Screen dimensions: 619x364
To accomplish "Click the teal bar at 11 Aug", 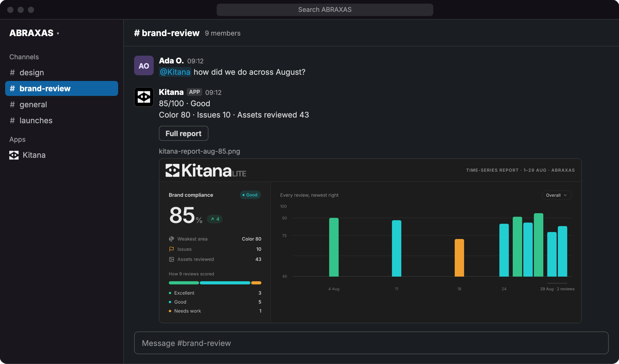I will (397, 248).
